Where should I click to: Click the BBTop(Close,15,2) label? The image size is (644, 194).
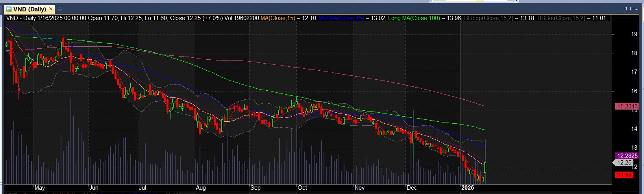click(x=489, y=18)
